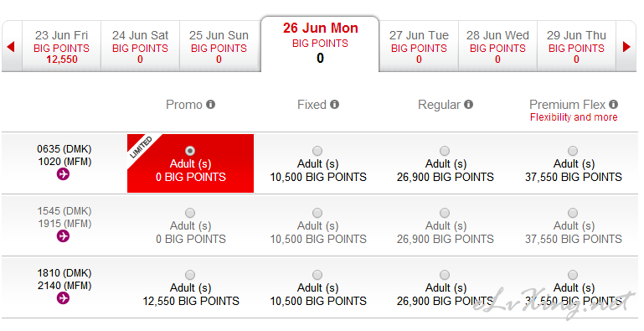Open the Premium Flex info icon
The height and width of the screenshot is (331, 644).
tap(614, 105)
